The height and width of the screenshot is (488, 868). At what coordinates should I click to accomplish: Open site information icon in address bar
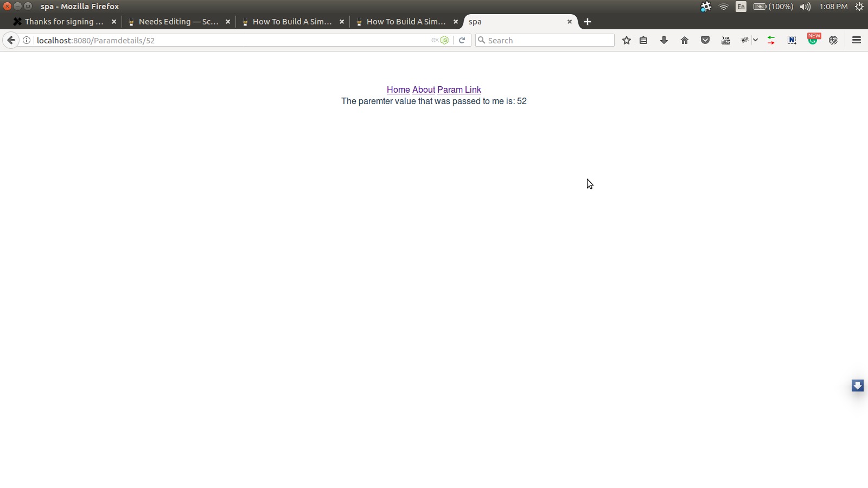click(x=26, y=40)
